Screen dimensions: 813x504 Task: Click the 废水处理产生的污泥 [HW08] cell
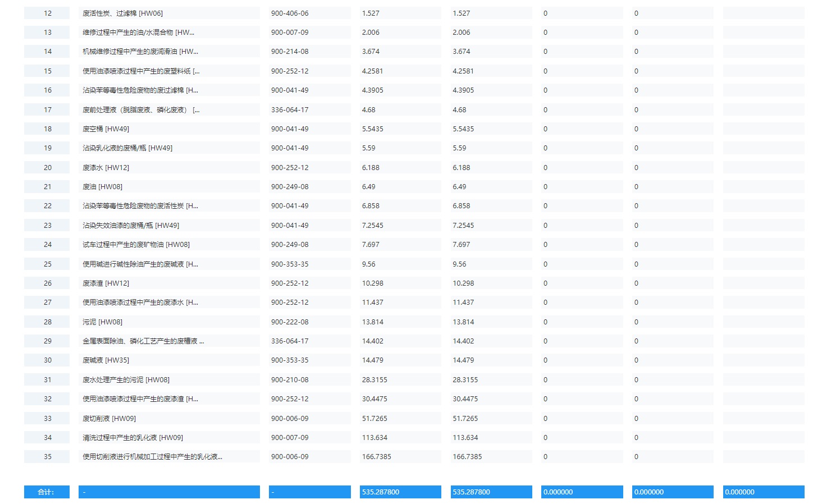click(126, 380)
